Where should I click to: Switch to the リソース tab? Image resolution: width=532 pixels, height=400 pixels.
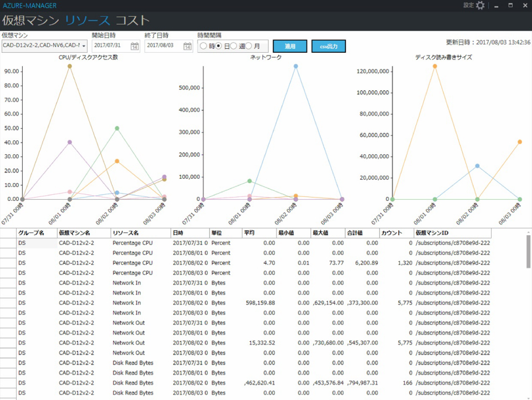click(87, 21)
